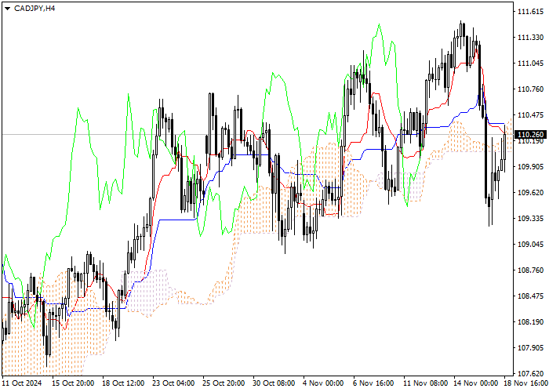Select the 18 Nov 16:00 time label

[x=525, y=383]
